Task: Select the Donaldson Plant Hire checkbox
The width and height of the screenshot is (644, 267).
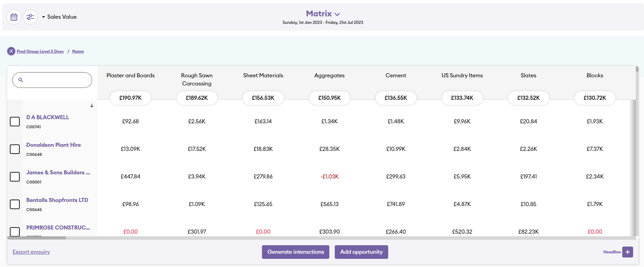Action: [15, 149]
